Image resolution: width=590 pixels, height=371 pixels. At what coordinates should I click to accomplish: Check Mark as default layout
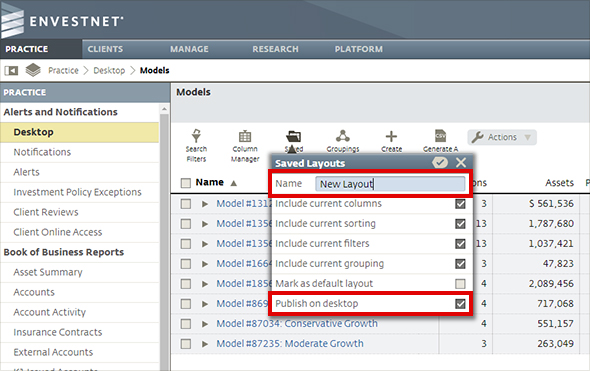click(460, 284)
